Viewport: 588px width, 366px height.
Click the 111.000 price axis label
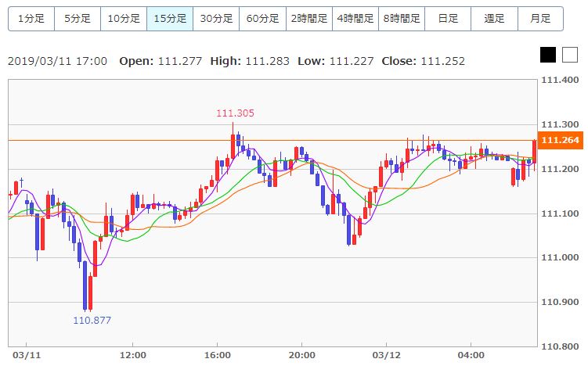(x=560, y=257)
